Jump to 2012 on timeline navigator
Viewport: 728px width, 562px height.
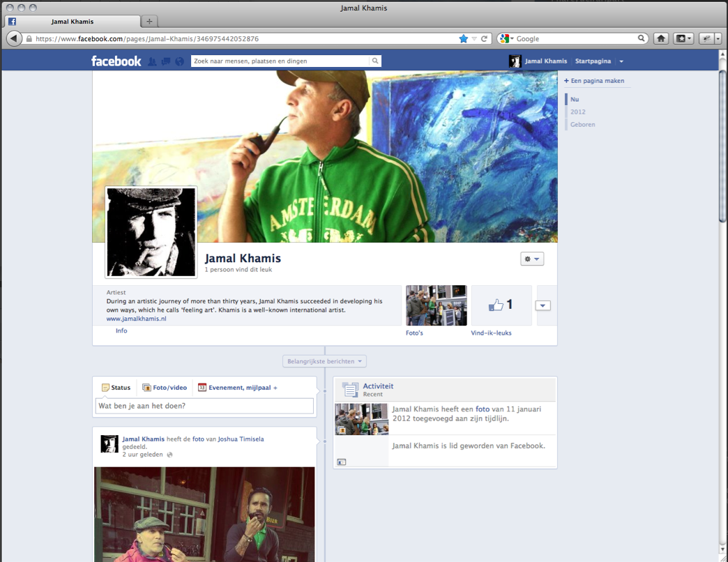click(578, 112)
